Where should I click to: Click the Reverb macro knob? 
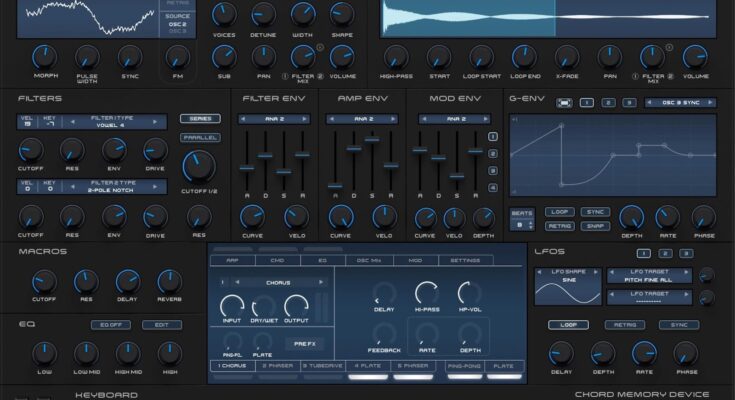(169, 280)
